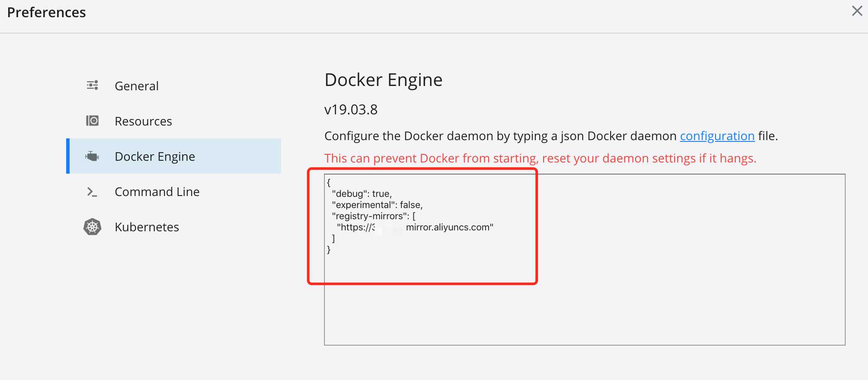Image resolution: width=868 pixels, height=380 pixels.
Task: Click the Kubernetes wheel icon
Action: 92,227
